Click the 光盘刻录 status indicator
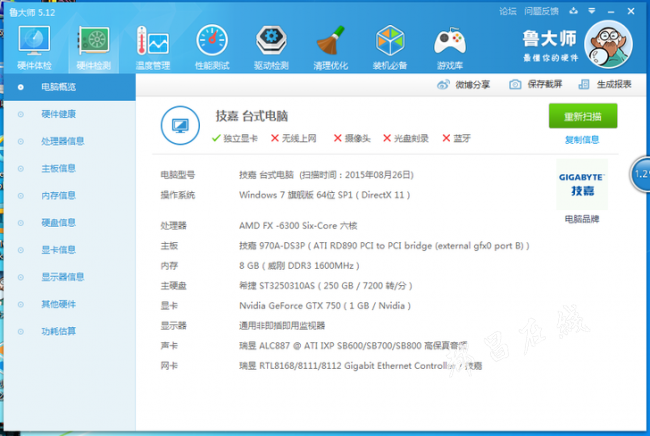This screenshot has height=436, width=650. (x=406, y=138)
